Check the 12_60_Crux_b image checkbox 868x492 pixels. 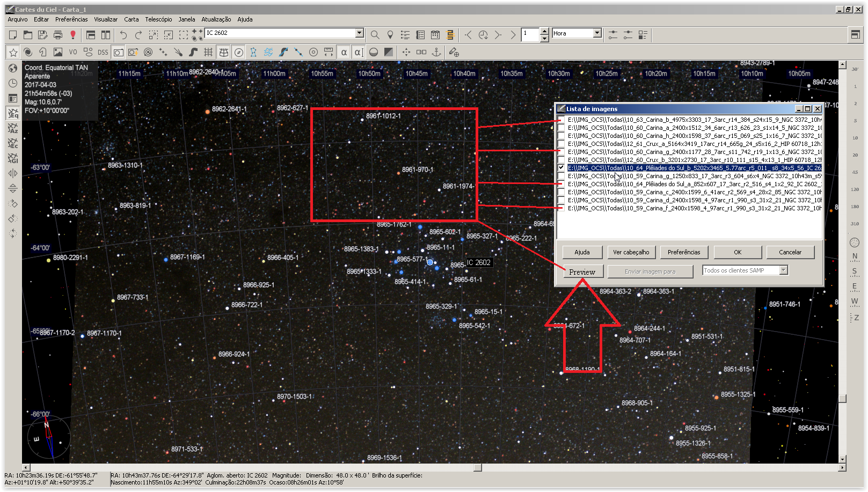coord(561,160)
